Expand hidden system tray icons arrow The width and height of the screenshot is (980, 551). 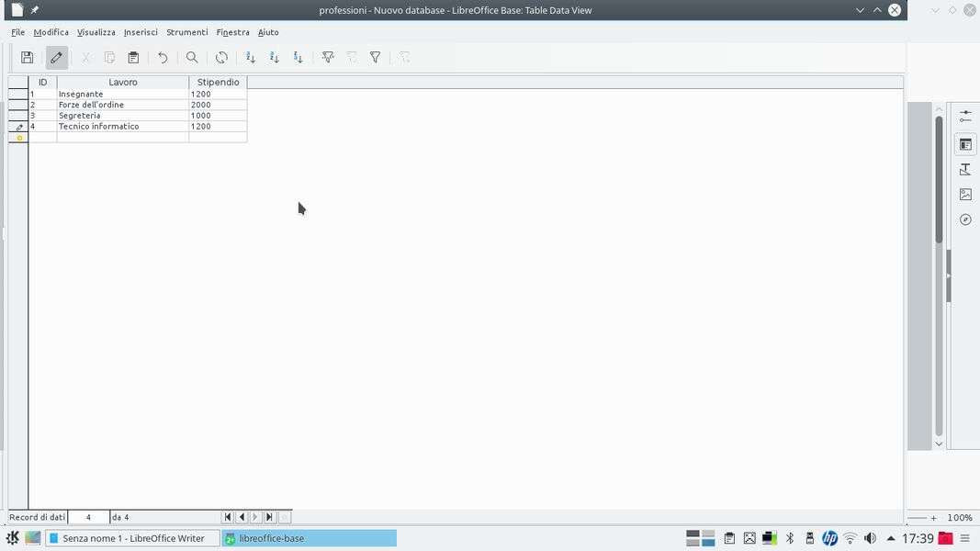point(891,538)
